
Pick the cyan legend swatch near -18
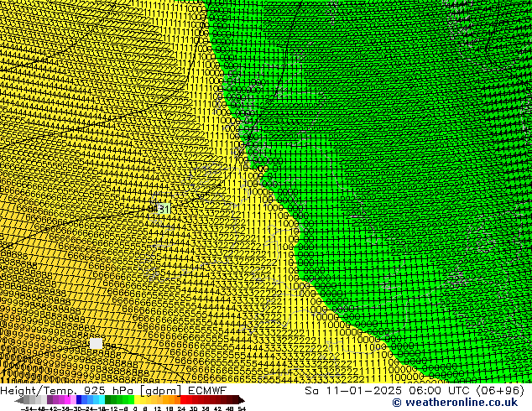pyautogui.click(x=102, y=400)
